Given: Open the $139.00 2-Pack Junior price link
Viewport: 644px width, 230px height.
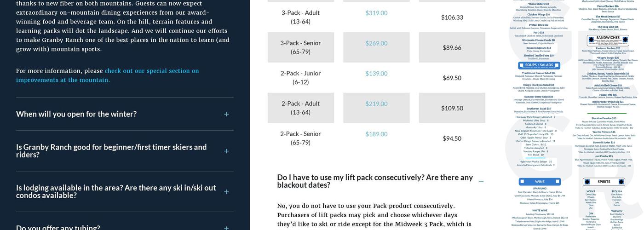Looking at the screenshot, I should tap(376, 74).
